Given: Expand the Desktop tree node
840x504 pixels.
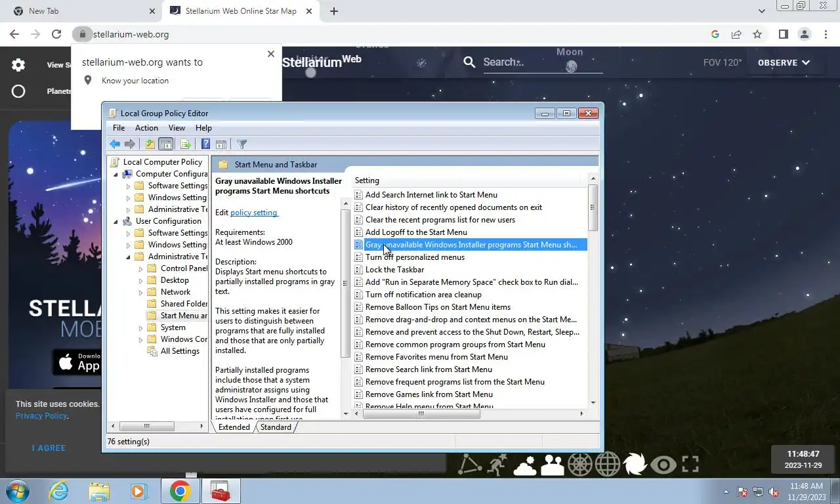Looking at the screenshot, I should [140, 280].
